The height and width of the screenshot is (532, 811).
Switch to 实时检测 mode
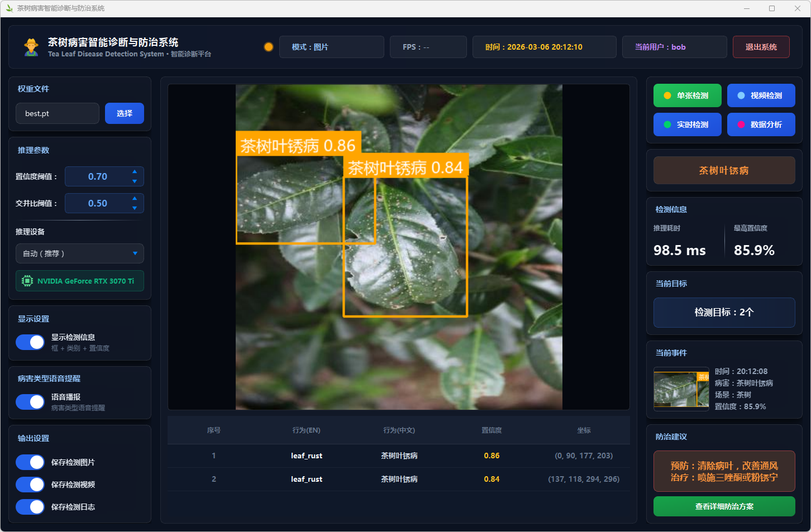coord(687,124)
